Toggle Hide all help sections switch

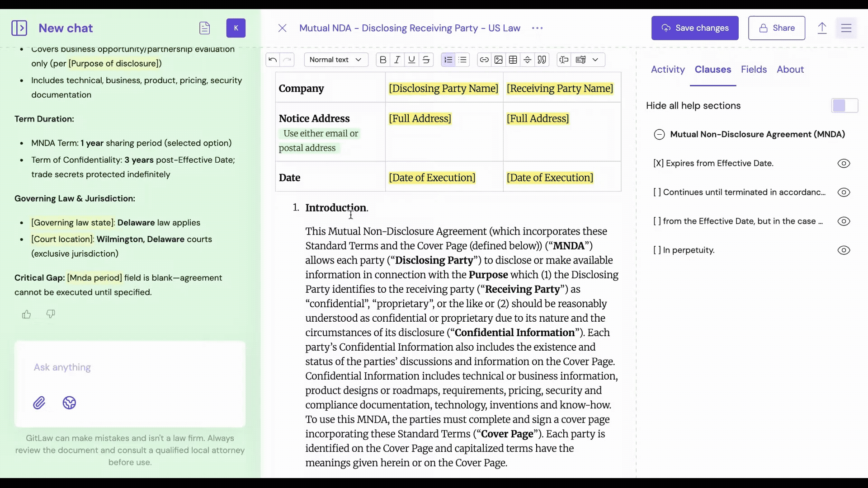tap(844, 106)
